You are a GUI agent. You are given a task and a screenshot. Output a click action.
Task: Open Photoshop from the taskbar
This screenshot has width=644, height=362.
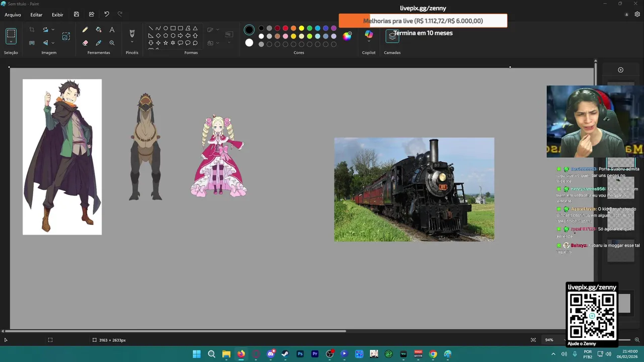tap(300, 354)
